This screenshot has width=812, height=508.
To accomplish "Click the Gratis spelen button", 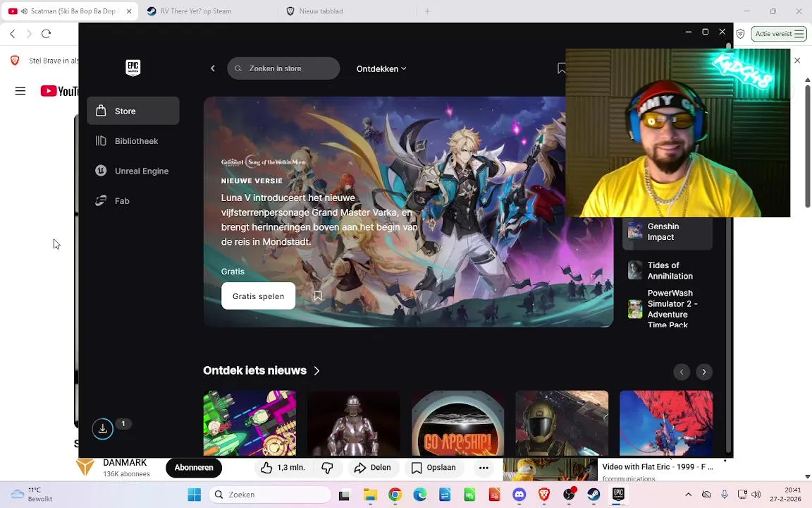I will click(259, 296).
